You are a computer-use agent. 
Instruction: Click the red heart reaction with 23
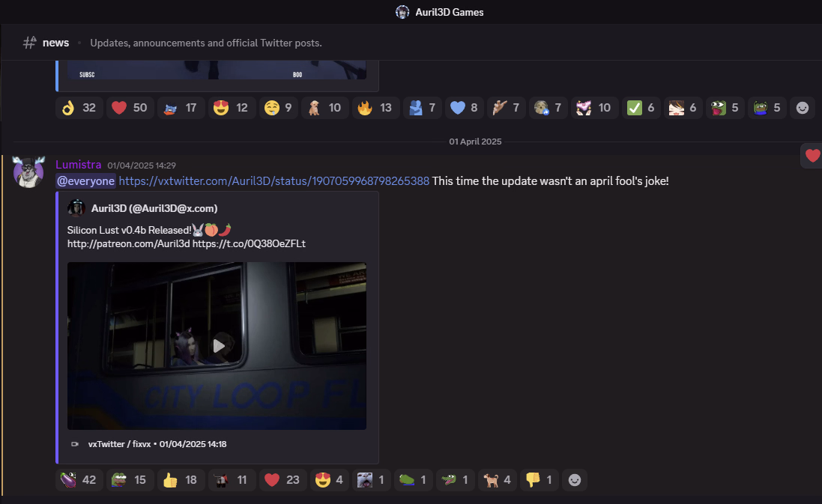click(282, 480)
